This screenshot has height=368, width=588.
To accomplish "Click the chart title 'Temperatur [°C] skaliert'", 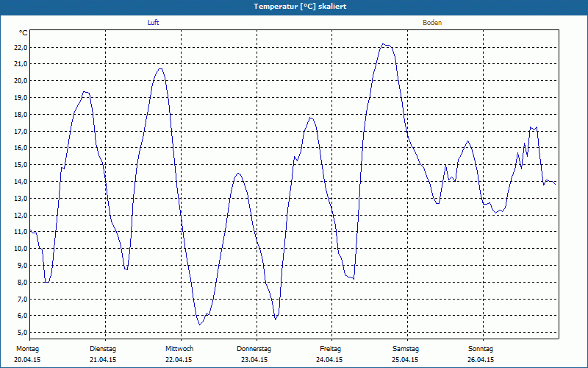I will (300, 7).
